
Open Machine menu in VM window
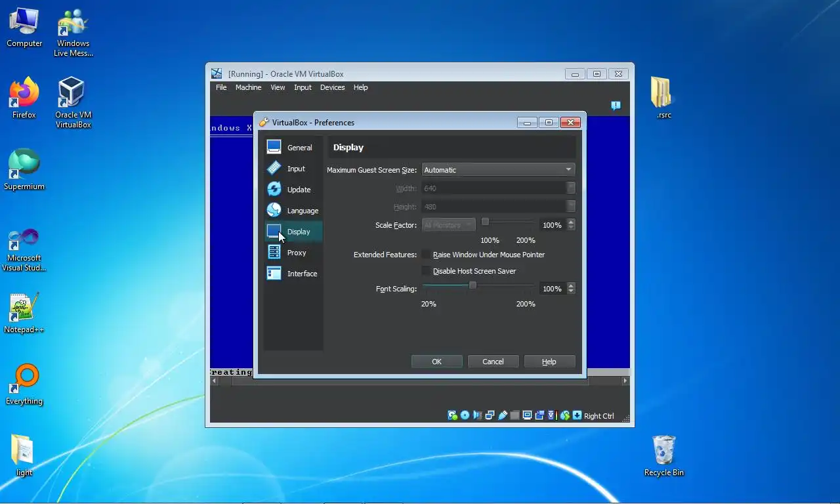[248, 87]
